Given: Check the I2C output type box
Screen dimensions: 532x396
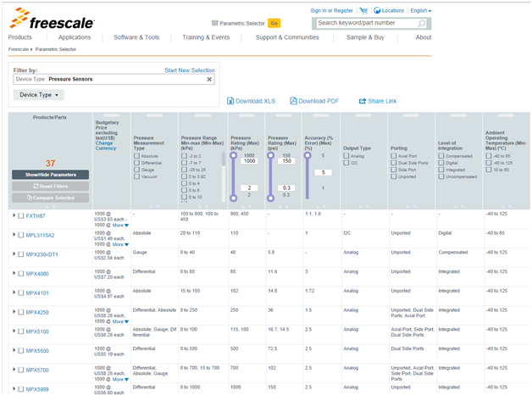Looking at the screenshot, I should coord(346,163).
